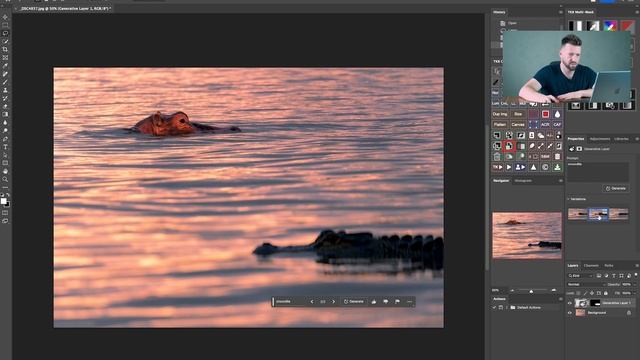Viewport: 640px width, 360px height.
Task: Select the Pen tool
Action: click(x=5, y=139)
